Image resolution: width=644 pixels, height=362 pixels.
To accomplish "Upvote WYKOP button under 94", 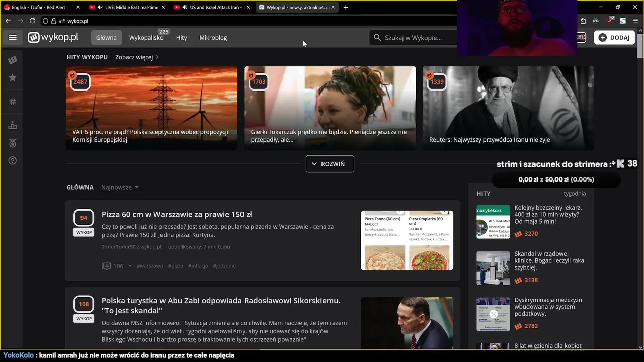I will coord(84,233).
